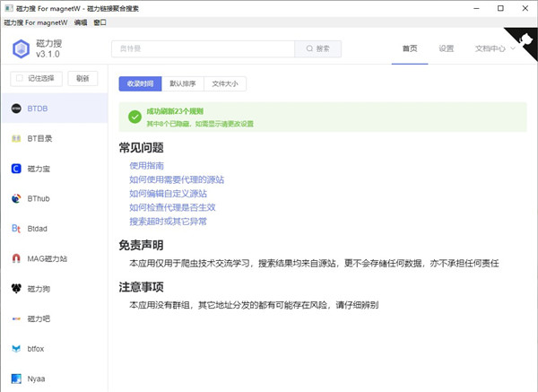Select 磁力吧 source name
The image size is (538, 392).
39,318
